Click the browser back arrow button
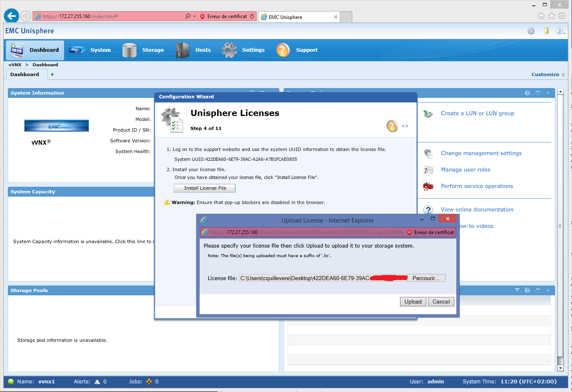 (x=12, y=16)
